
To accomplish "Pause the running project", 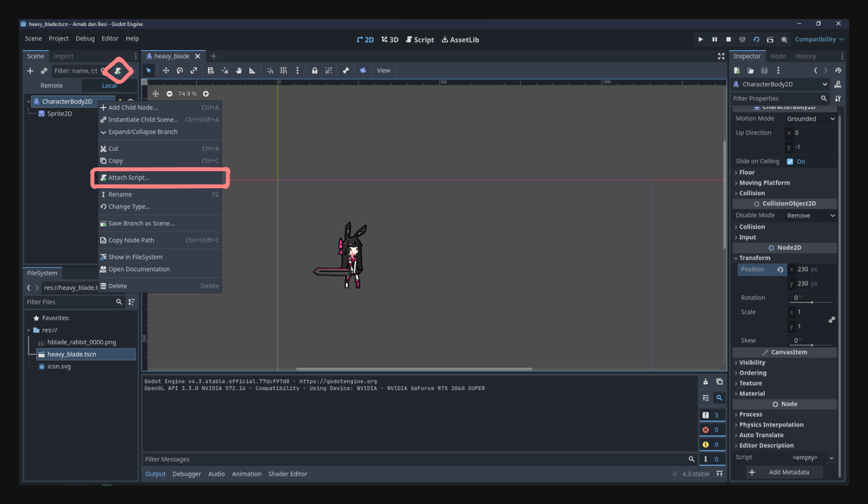I will point(714,39).
